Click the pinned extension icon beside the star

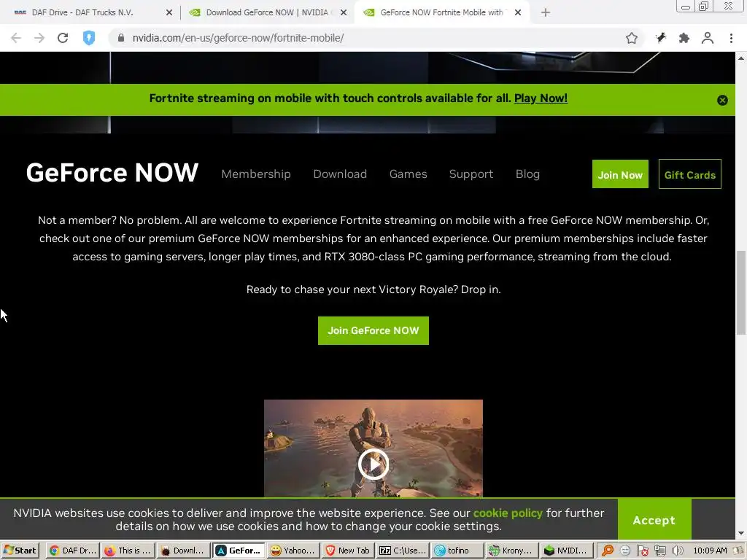tap(661, 38)
